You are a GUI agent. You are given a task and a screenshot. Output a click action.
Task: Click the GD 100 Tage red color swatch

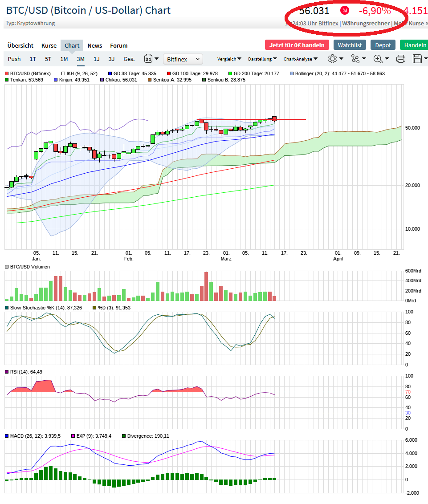[x=169, y=73]
